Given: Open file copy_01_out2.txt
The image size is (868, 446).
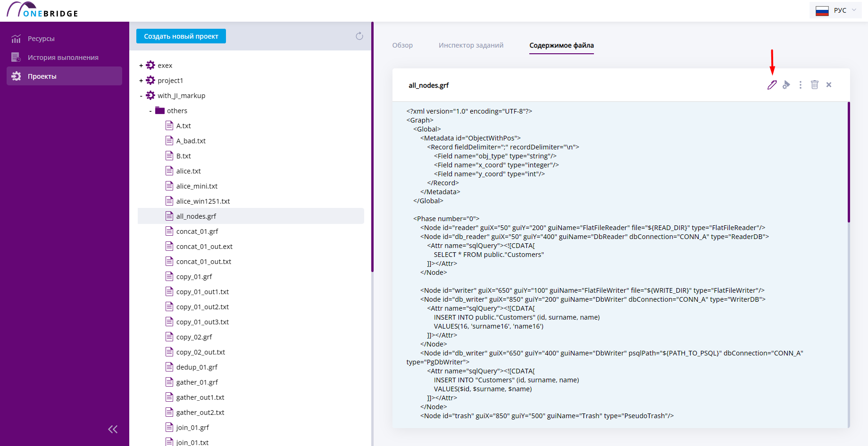Looking at the screenshot, I should click(x=202, y=307).
